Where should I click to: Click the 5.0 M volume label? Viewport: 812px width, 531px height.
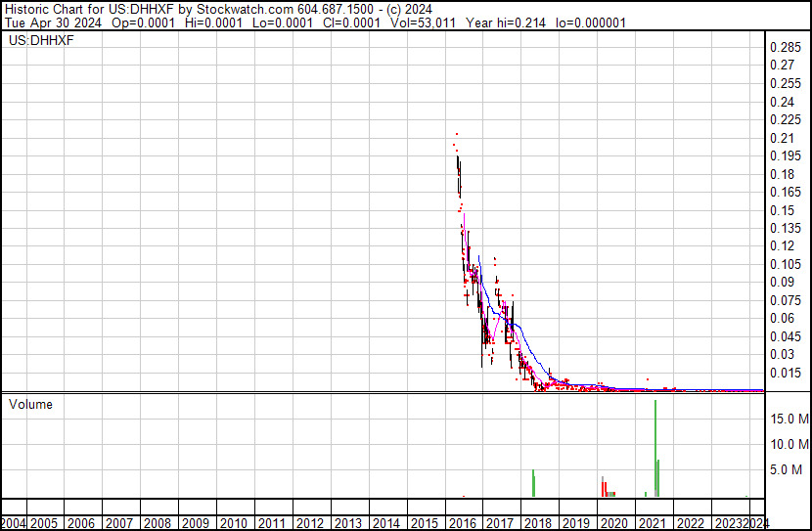pyautogui.click(x=786, y=469)
